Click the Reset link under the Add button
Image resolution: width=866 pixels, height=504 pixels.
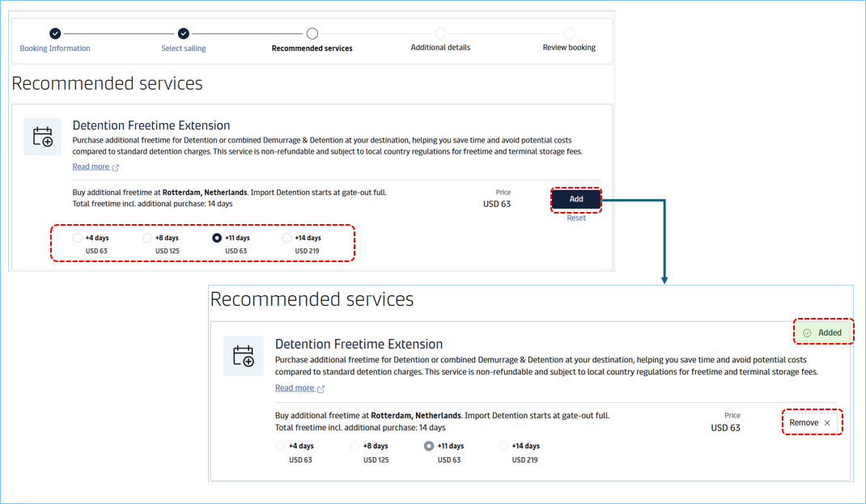click(576, 218)
